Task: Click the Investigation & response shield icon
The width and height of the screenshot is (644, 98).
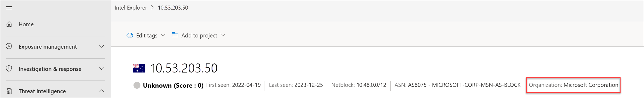Action: coord(9,69)
